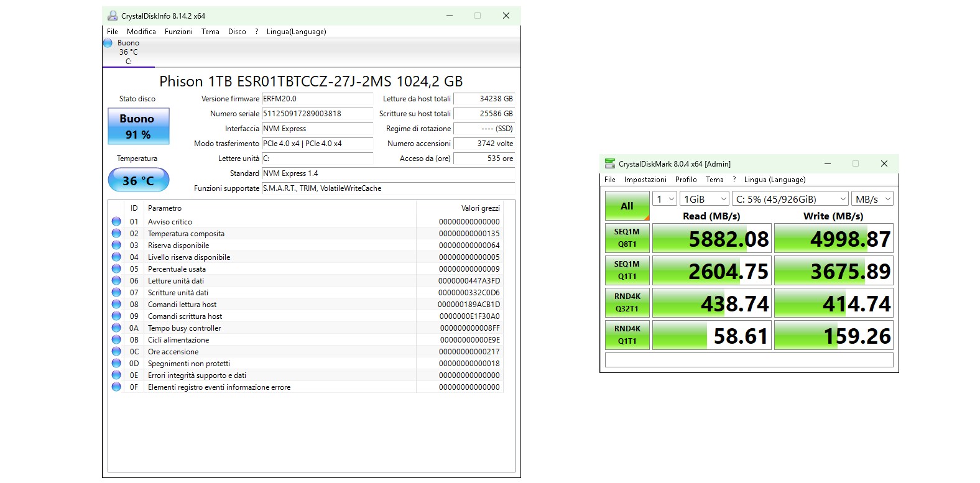Viewport: 980px width, 483px height.
Task: Open unit dropdown showing MB/s
Action: [x=872, y=199]
